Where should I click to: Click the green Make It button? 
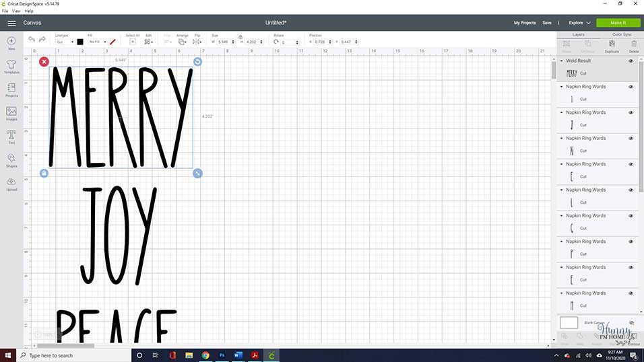tap(618, 23)
